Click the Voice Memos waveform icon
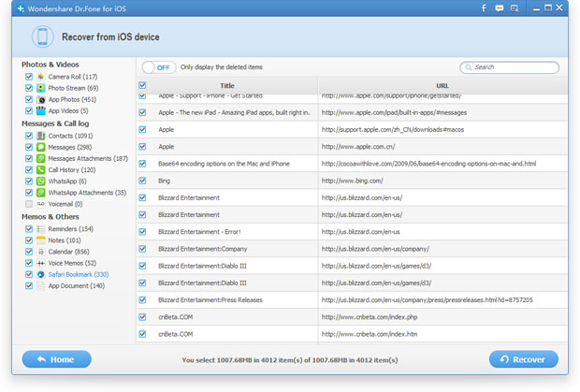 pos(40,263)
